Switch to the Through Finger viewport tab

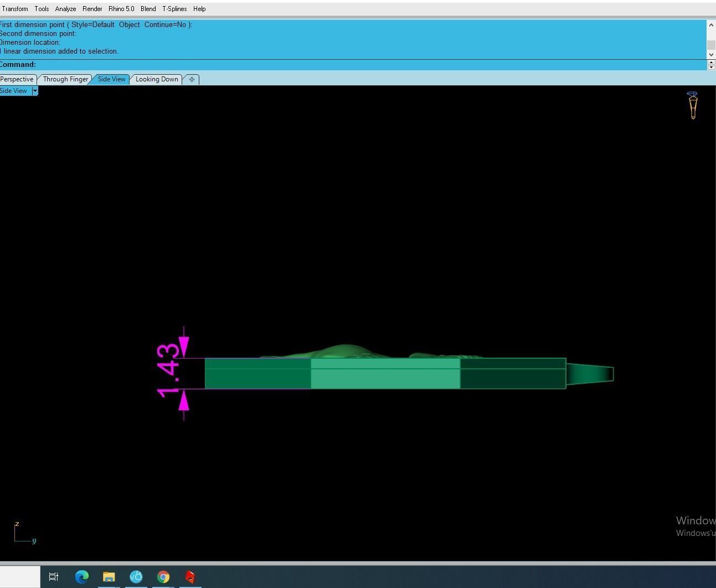[x=65, y=79]
